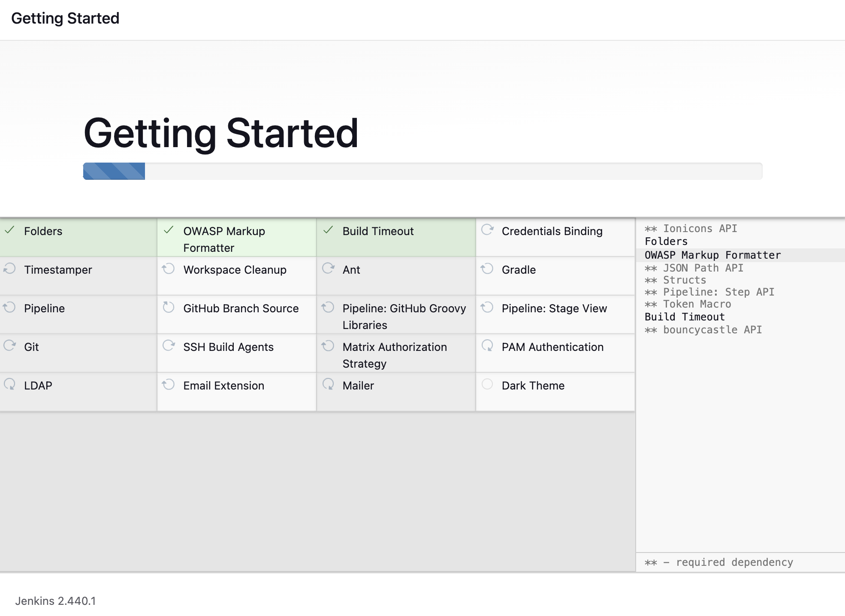The image size is (845, 616).
Task: Click the Pipeline: Stage View plugin label
Action: coord(554,308)
